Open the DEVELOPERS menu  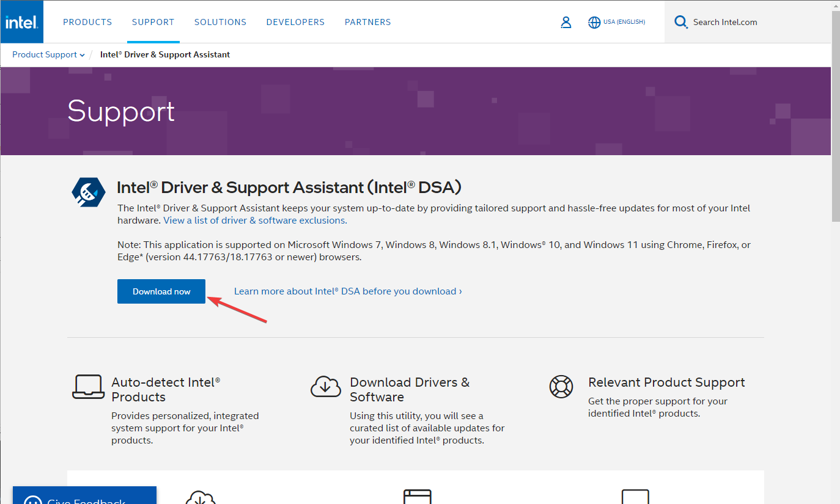coord(295,22)
